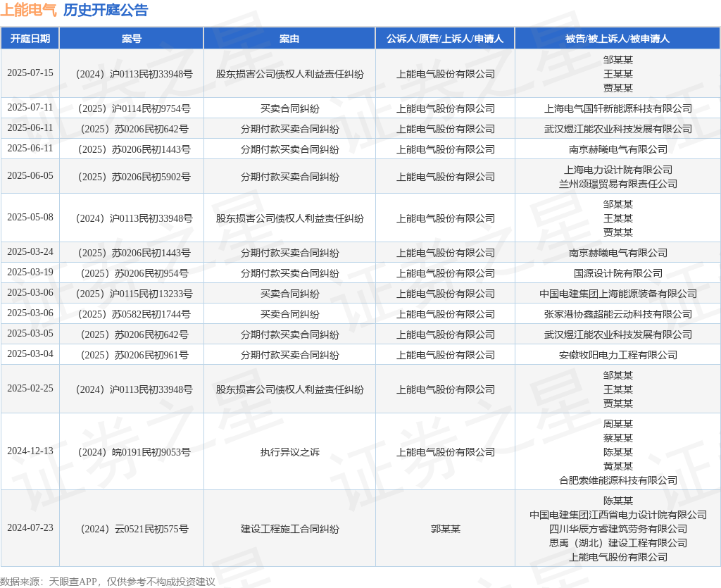Select 南京赫曦电气有限公司 in 2025-06-11 row
The height and width of the screenshot is (588, 721).
(x=618, y=149)
